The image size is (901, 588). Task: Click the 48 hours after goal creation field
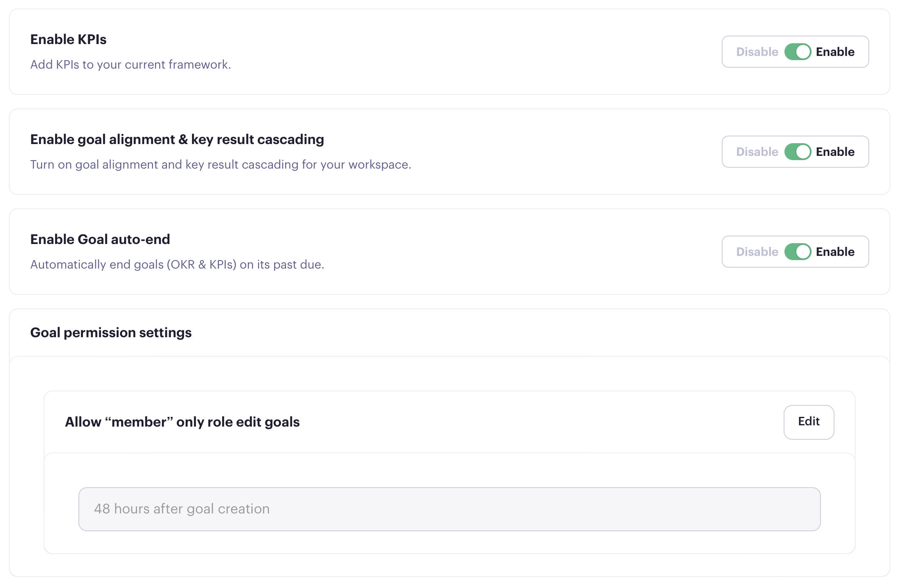tap(449, 509)
